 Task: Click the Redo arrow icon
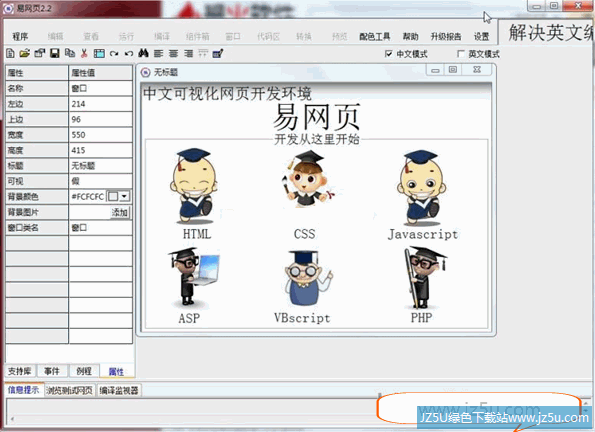[x=114, y=54]
